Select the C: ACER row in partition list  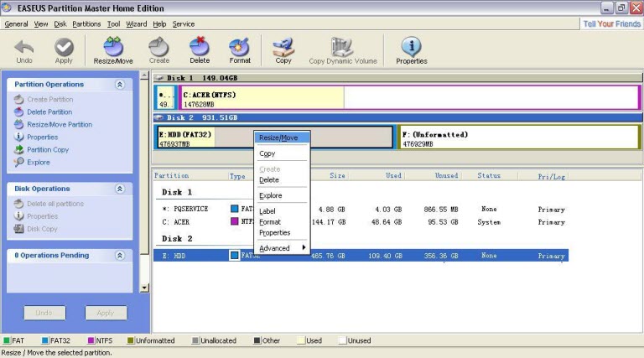point(361,221)
